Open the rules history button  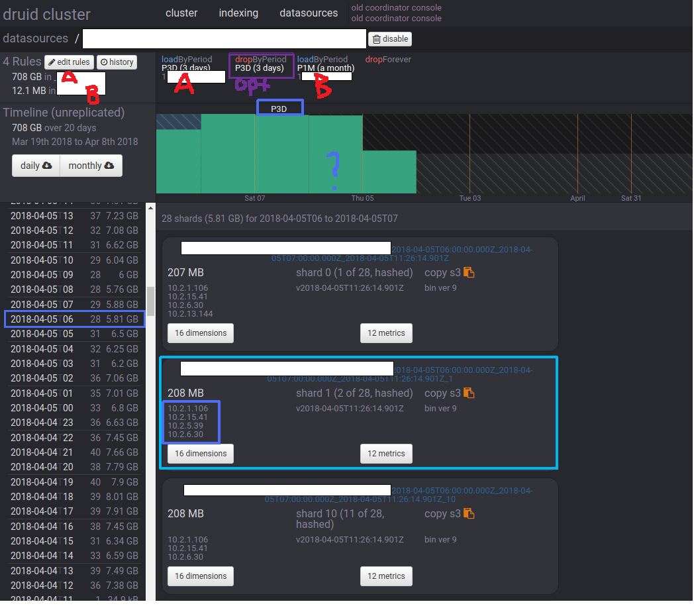point(117,62)
